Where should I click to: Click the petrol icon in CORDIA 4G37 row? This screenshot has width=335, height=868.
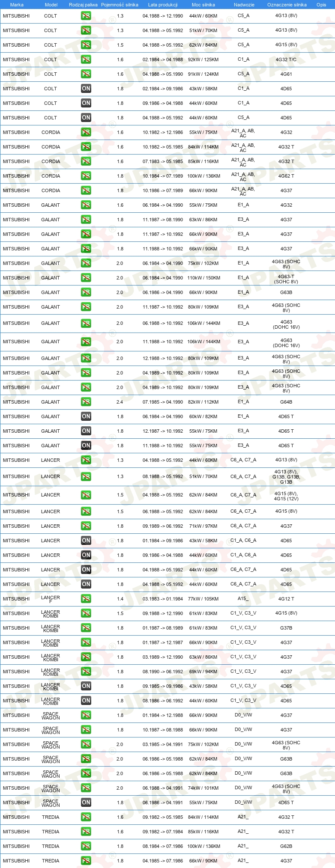86,190
